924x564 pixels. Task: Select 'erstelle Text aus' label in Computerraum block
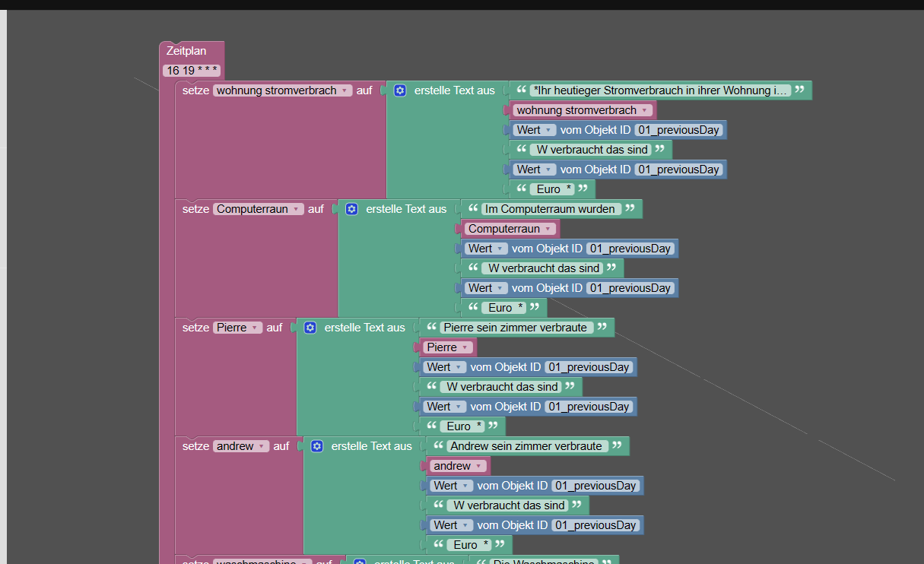click(406, 209)
